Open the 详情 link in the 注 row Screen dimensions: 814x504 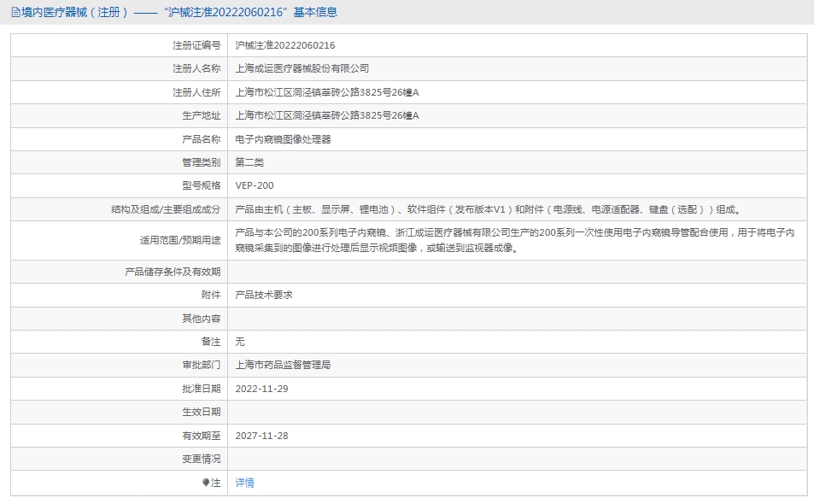(x=244, y=483)
